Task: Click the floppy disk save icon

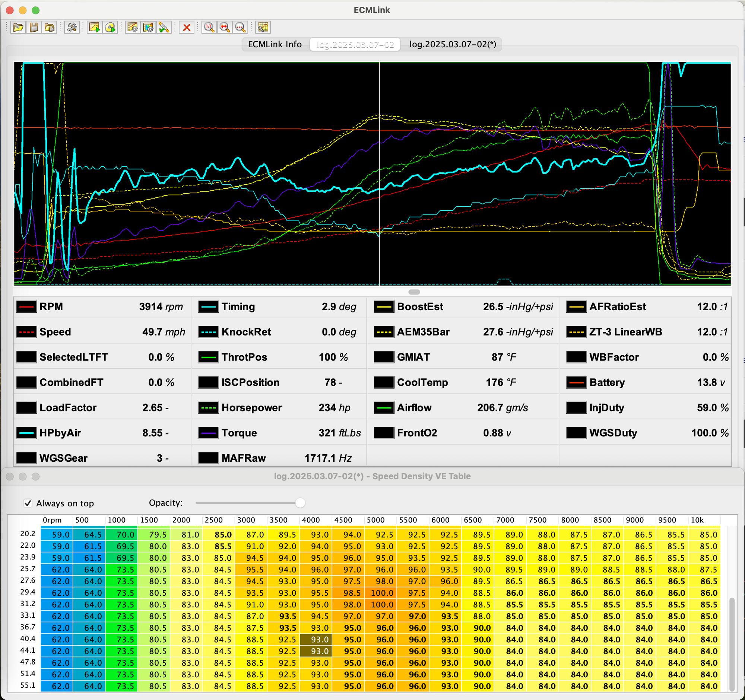Action: (x=34, y=27)
